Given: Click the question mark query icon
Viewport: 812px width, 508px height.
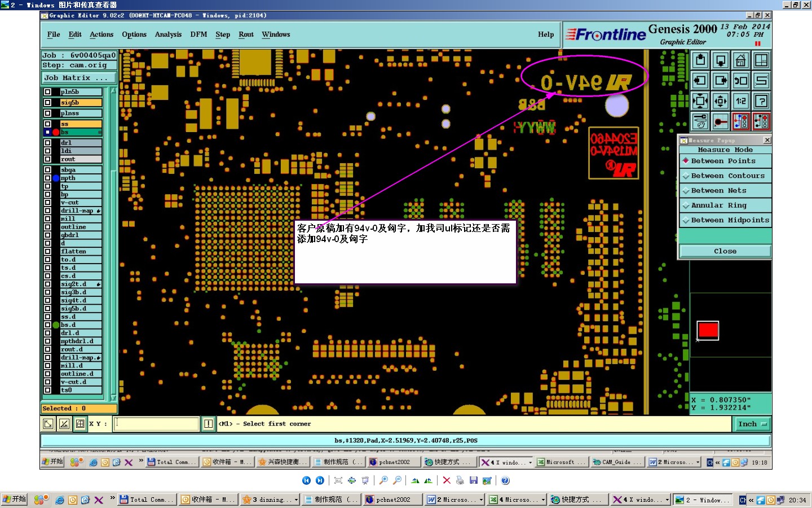Looking at the screenshot, I should [761, 101].
